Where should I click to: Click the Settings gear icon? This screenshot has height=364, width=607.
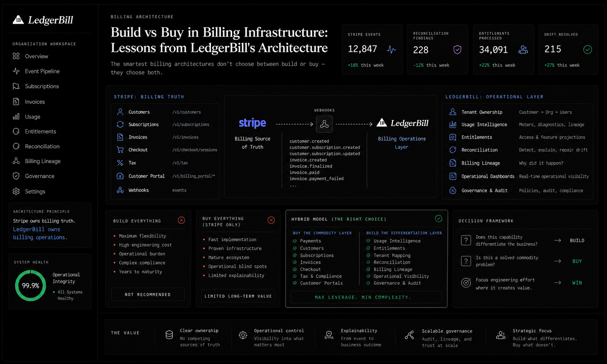point(16,191)
